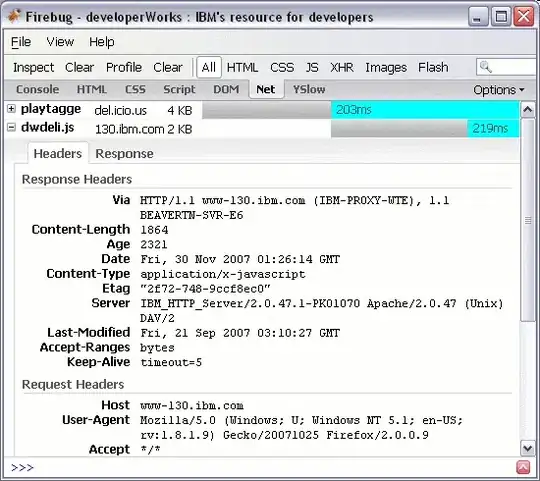540x481 pixels.
Task: Click the Firebug bug icon in title bar
Action: (x=14, y=16)
